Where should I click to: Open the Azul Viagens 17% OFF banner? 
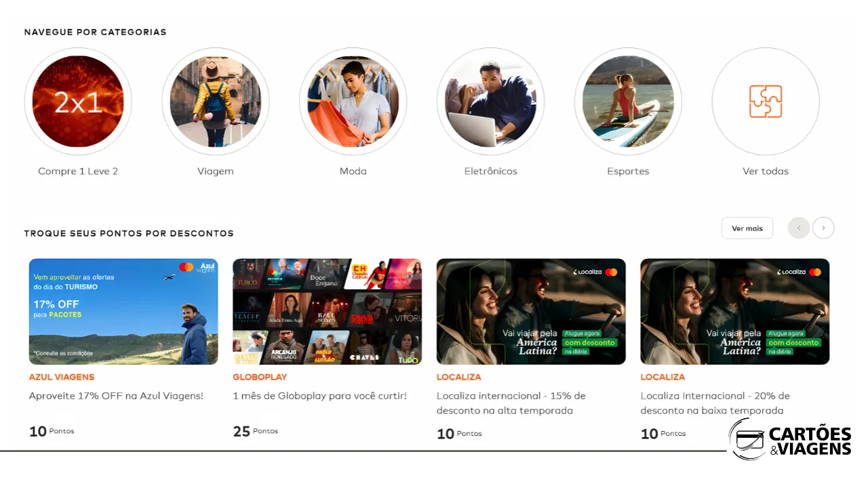pos(123,312)
